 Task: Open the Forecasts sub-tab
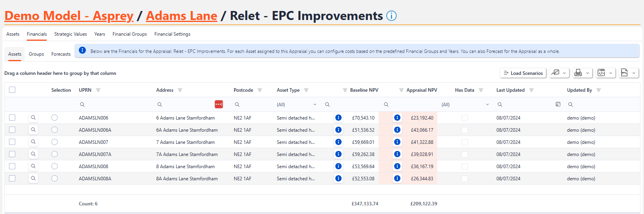click(61, 54)
